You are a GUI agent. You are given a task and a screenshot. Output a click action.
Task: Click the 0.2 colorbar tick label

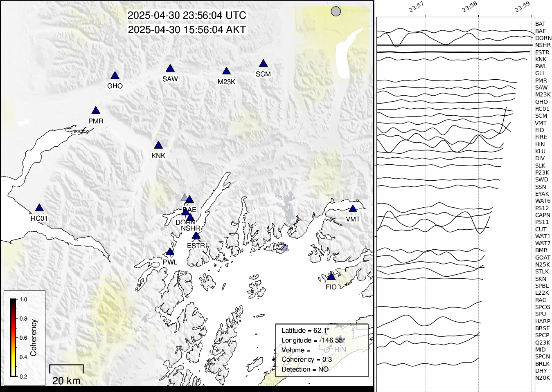pos(24,376)
